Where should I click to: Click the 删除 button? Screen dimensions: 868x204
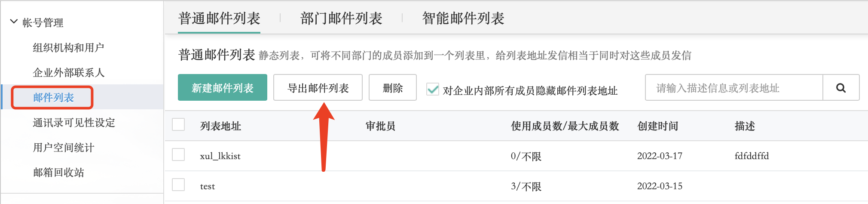click(393, 87)
